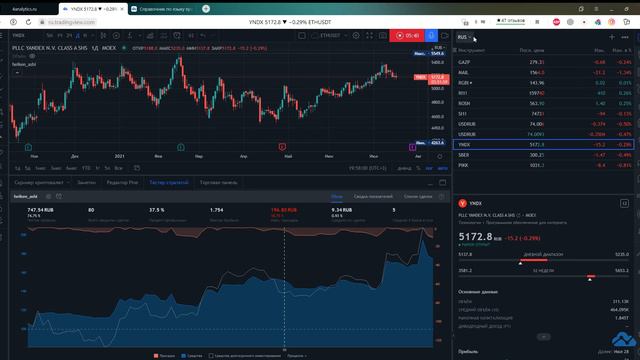The height and width of the screenshot is (360, 640).
Task: Open the symbol search field showing YNDX
Action: pos(18,36)
